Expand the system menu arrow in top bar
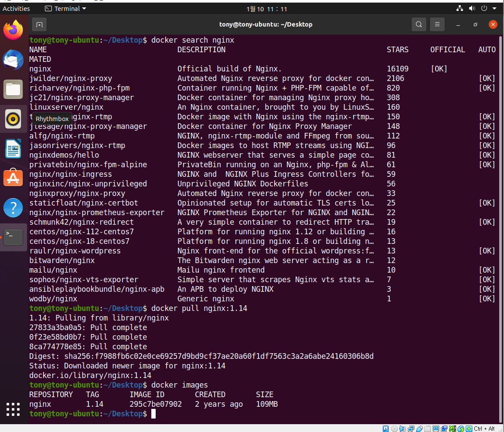 point(494,9)
